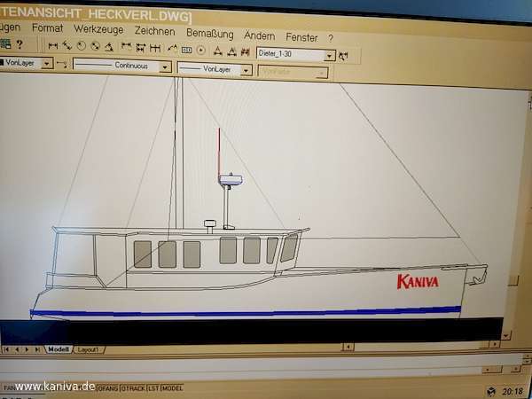Choose the Radius dimension tool icon
Screen dimensions: 532x399
coord(81,46)
